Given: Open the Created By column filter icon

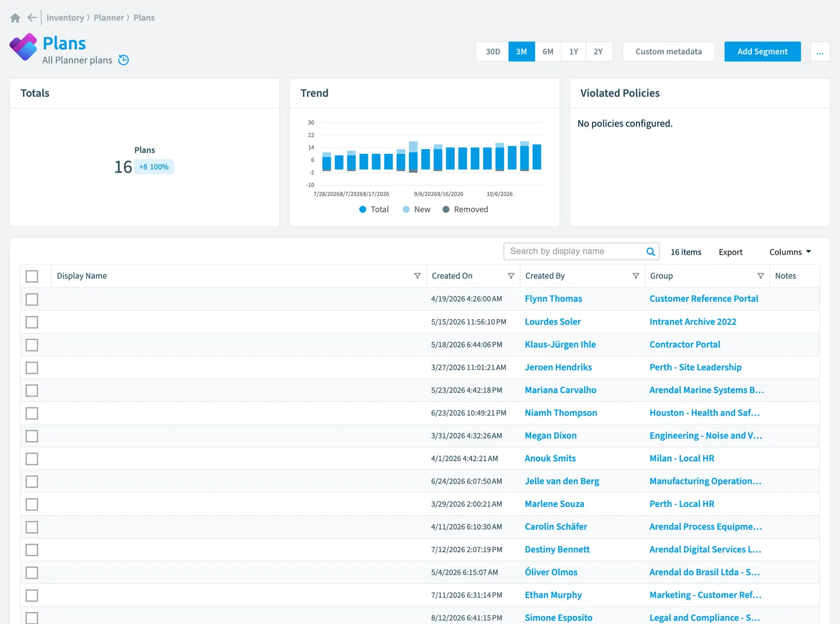Looking at the screenshot, I should pos(636,276).
